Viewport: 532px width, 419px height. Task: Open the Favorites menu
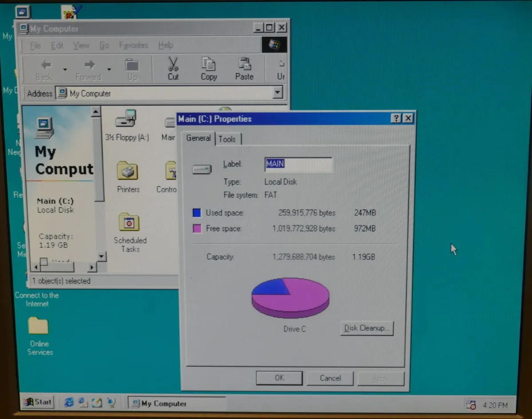(133, 45)
